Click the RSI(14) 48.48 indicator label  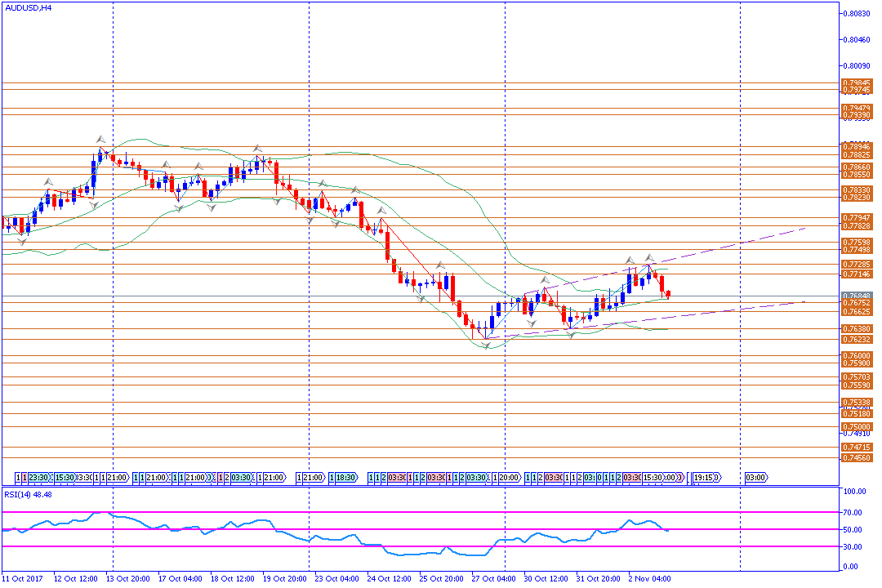coord(28,495)
